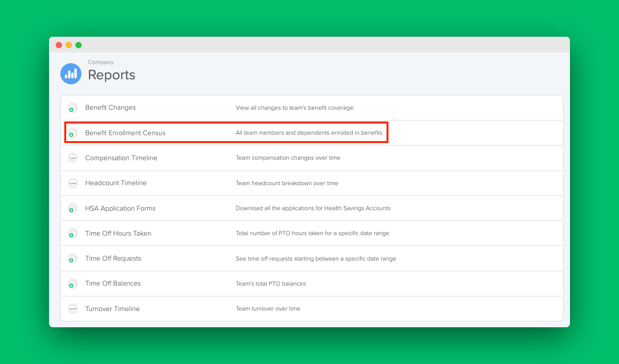Click the graph icon beside Turnover Timeline
Screen dimensions: 619x364
point(73,309)
